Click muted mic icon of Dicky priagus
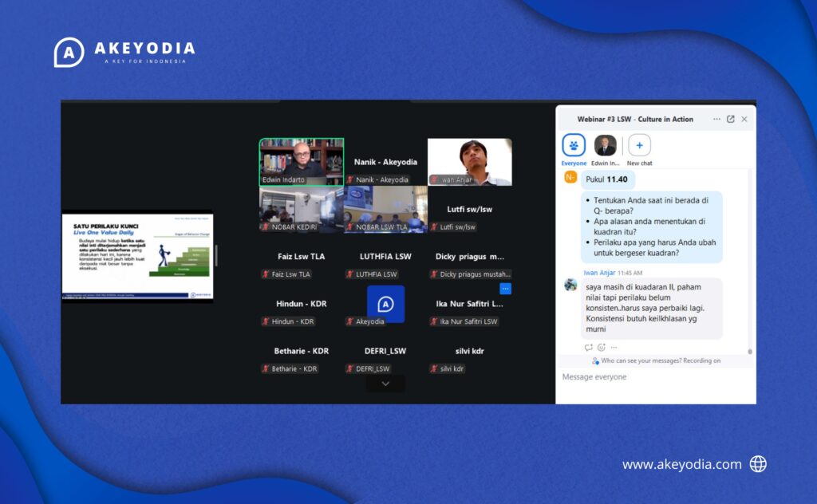Image resolution: width=817 pixels, height=504 pixels. pyautogui.click(x=434, y=274)
